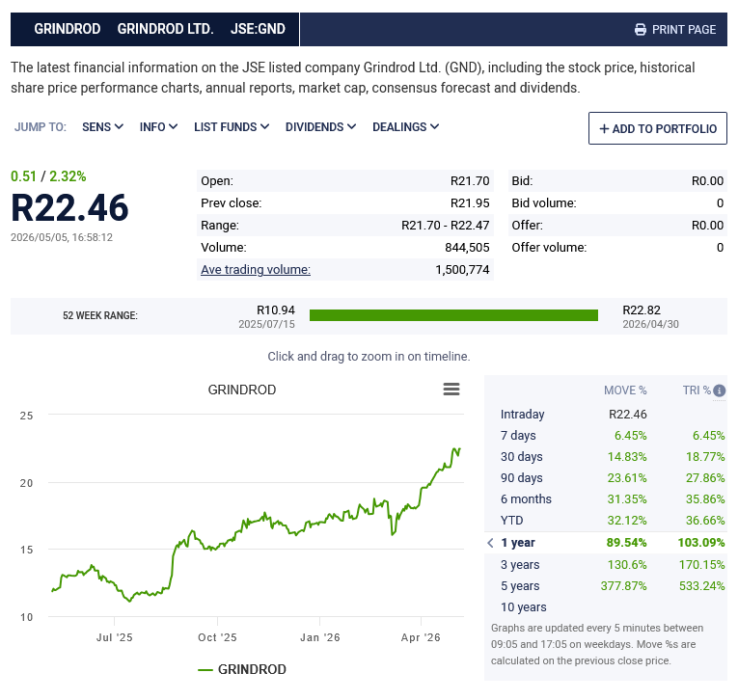The height and width of the screenshot is (700, 738).
Task: Click the timestamp 2026/05/05, 16:58:12
Action: (62, 237)
